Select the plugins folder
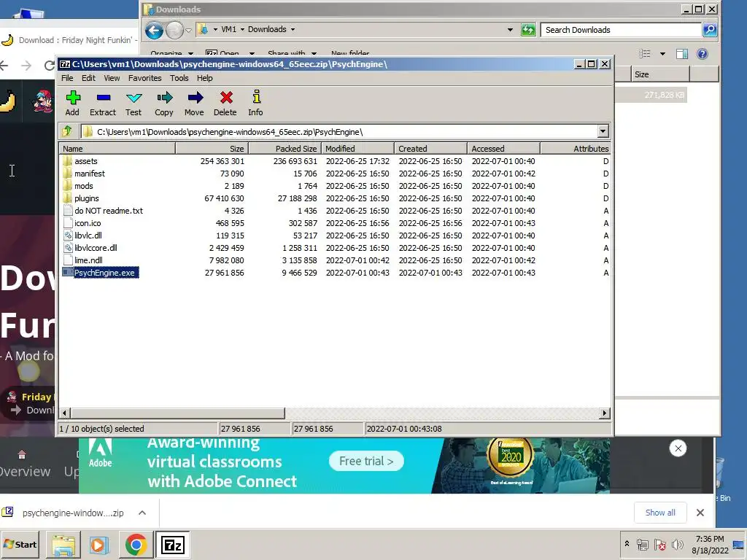Viewport: 747px width, 560px height. 87,198
